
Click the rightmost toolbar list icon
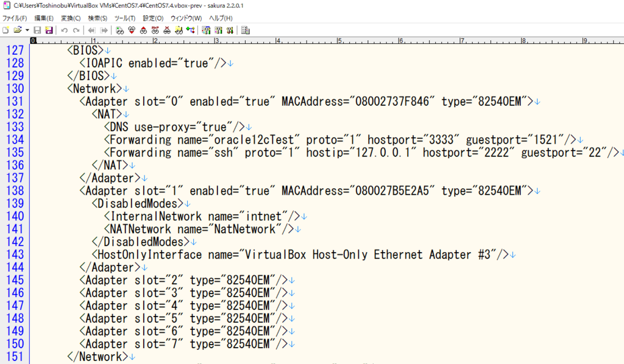point(246,30)
